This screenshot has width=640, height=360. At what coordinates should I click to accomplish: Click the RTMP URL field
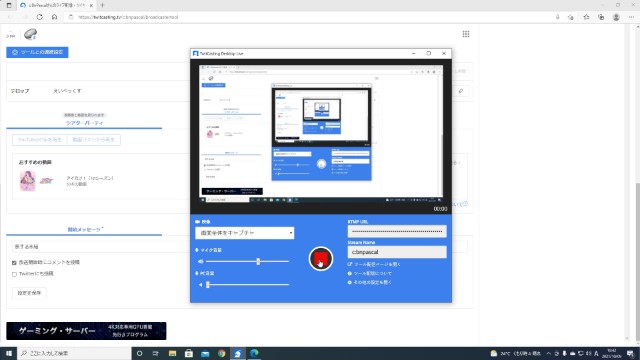tap(397, 231)
